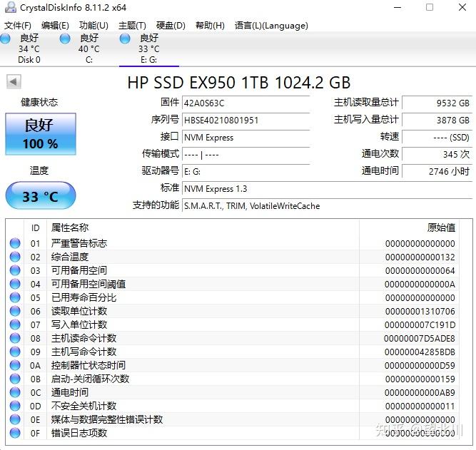476x450 pixels.
Task: Click status orb of attribute 0C 通电时间
Action: point(15,392)
